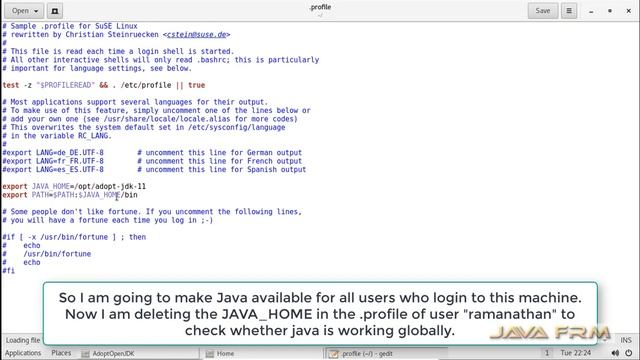The image size is (640, 360).
Task: Open the gedit hamburger menu
Action: (x=569, y=11)
